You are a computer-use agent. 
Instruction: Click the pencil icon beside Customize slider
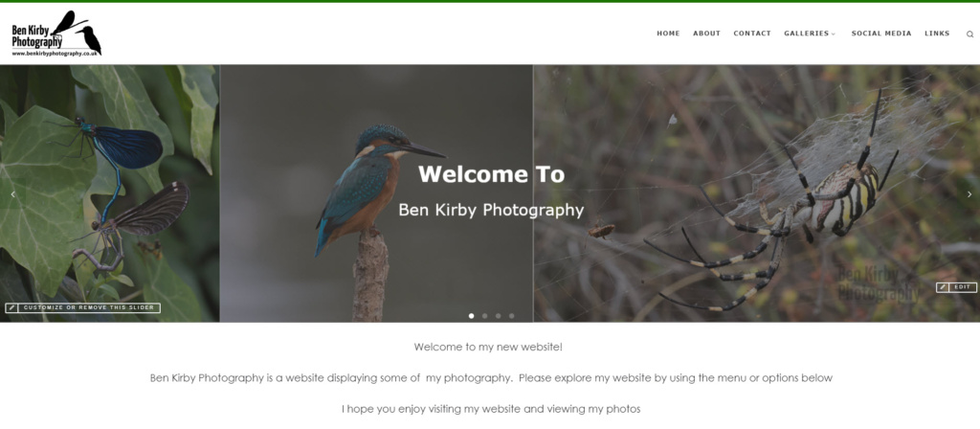[11, 307]
